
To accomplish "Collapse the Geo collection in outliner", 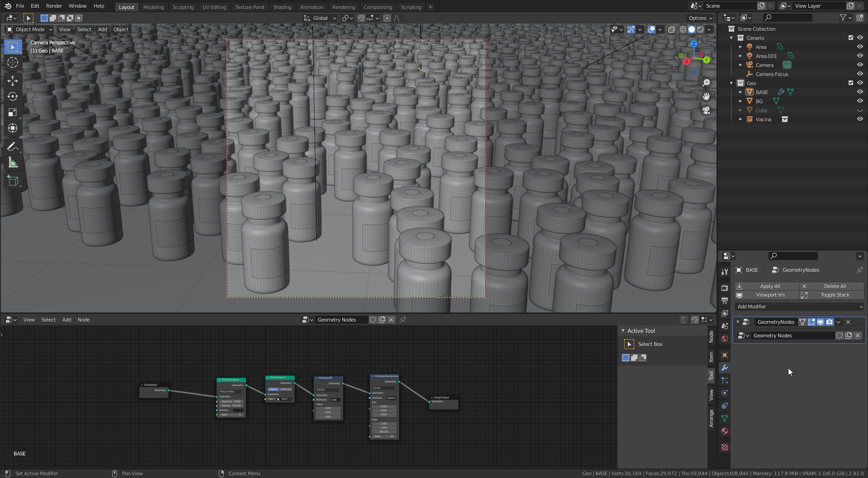I will click(731, 83).
